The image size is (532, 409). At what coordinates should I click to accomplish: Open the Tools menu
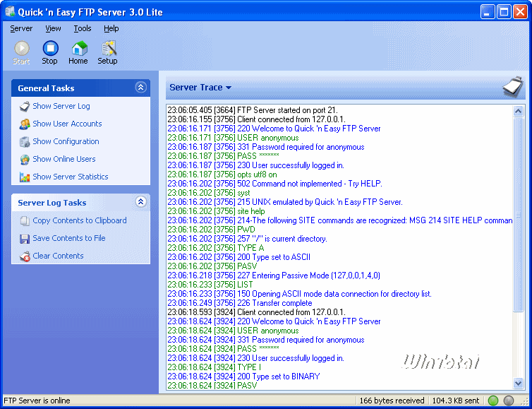click(83, 28)
